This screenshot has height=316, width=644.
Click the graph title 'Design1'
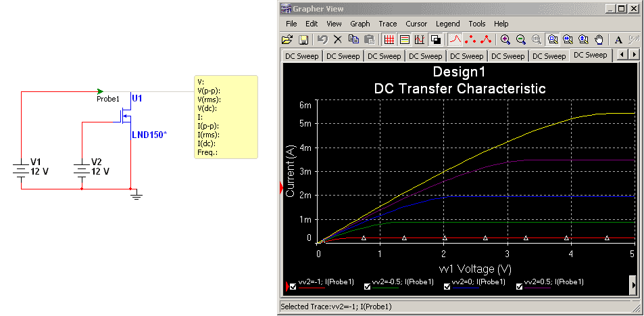pyautogui.click(x=459, y=72)
